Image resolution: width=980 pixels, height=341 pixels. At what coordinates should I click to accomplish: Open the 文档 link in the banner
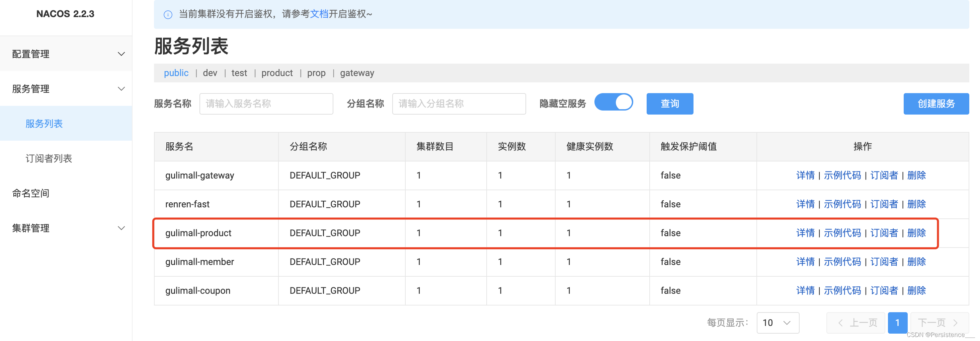click(319, 14)
